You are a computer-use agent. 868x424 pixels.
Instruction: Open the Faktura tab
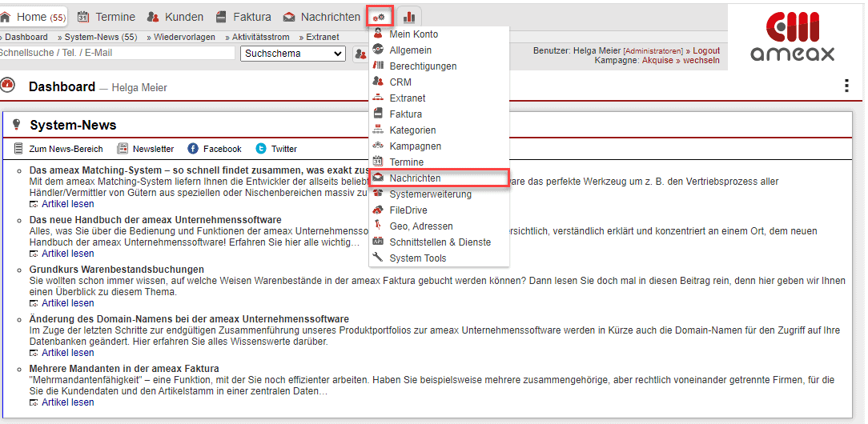tap(243, 17)
